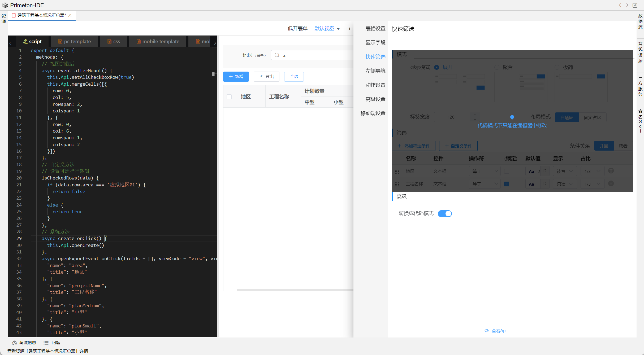Open the 默认视图 dropdown arrow
The width and height of the screenshot is (644, 355).
pyautogui.click(x=338, y=29)
